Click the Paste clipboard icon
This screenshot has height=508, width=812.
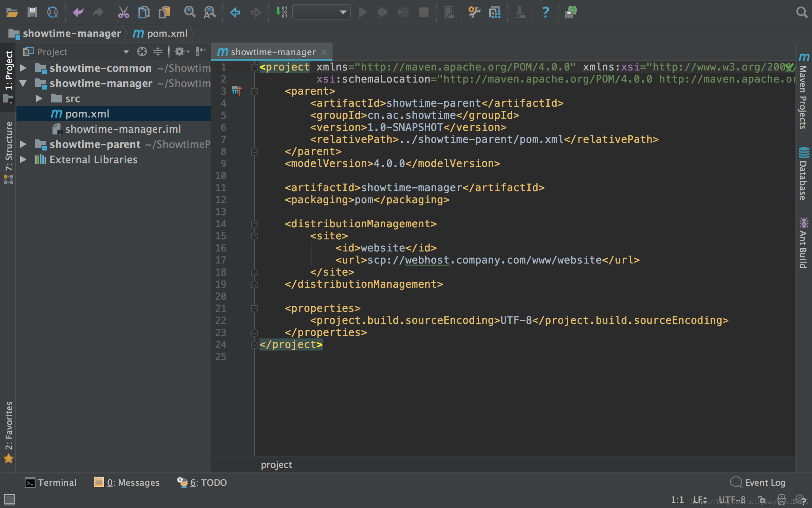(164, 13)
